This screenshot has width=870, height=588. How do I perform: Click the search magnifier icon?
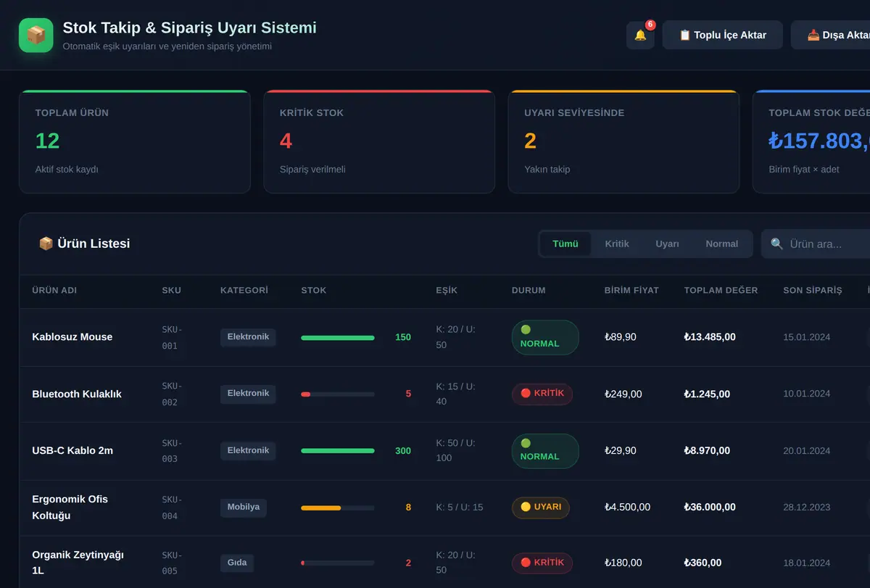coord(776,244)
